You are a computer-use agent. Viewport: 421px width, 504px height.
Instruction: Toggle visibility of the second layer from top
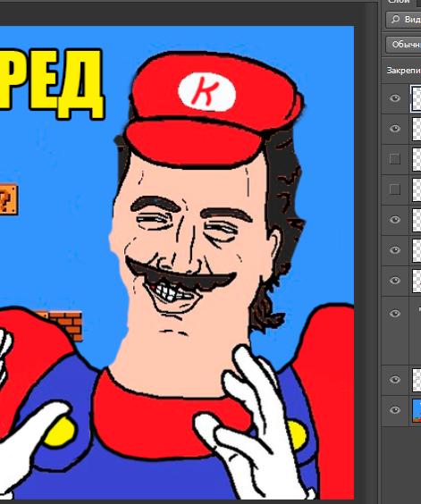(395, 129)
